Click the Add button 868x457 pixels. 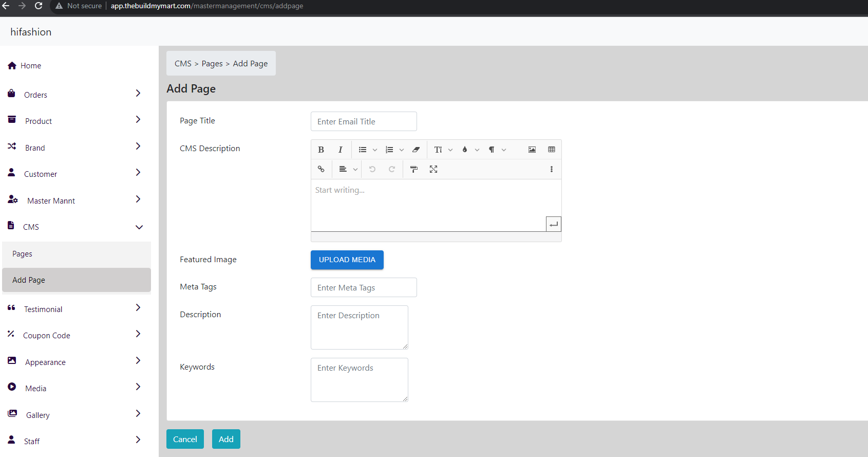[226, 439]
